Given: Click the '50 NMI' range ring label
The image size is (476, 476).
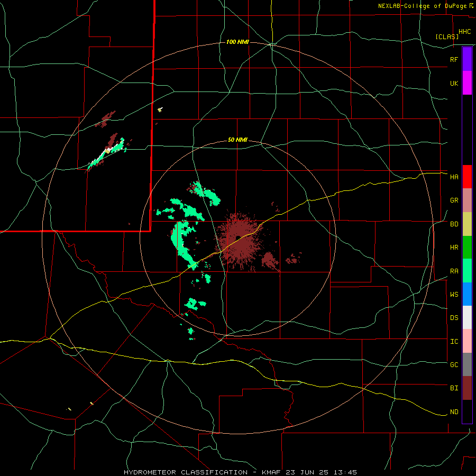Looking at the screenshot, I should 237,140.
